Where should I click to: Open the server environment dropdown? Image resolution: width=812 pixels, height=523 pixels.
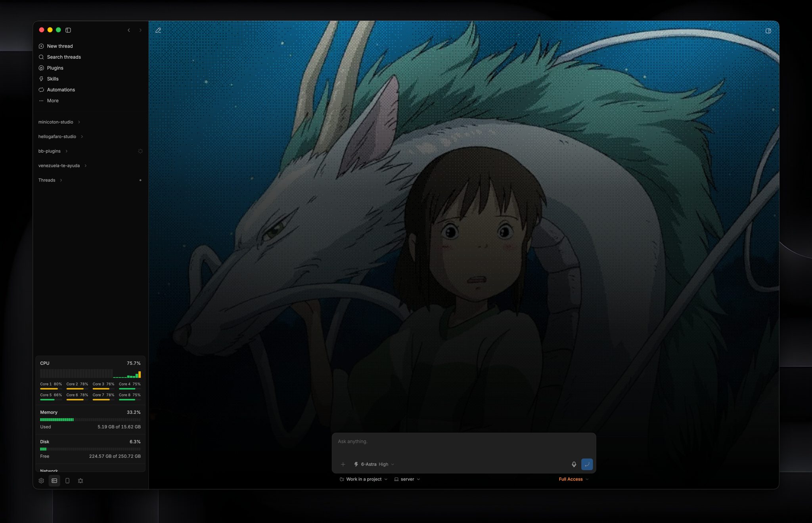coord(407,479)
